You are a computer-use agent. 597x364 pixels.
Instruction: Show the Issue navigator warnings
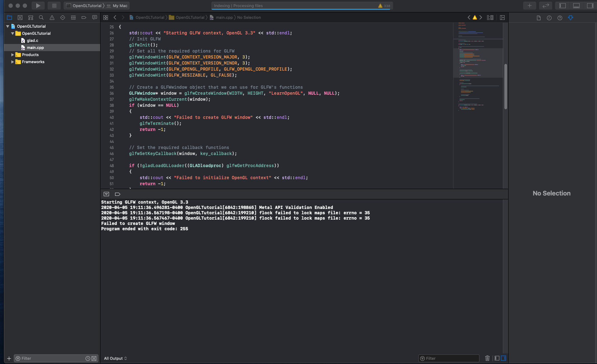(52, 17)
